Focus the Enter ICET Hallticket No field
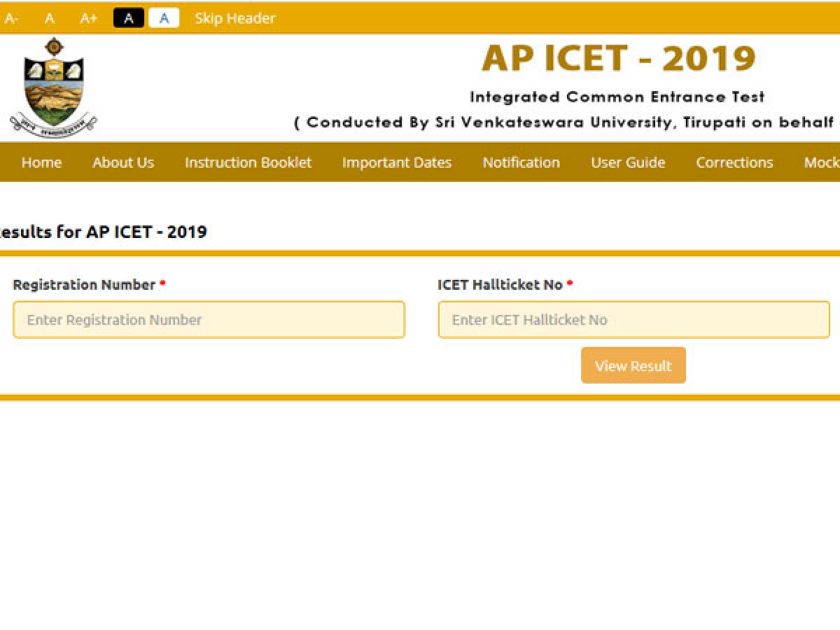 coord(633,320)
